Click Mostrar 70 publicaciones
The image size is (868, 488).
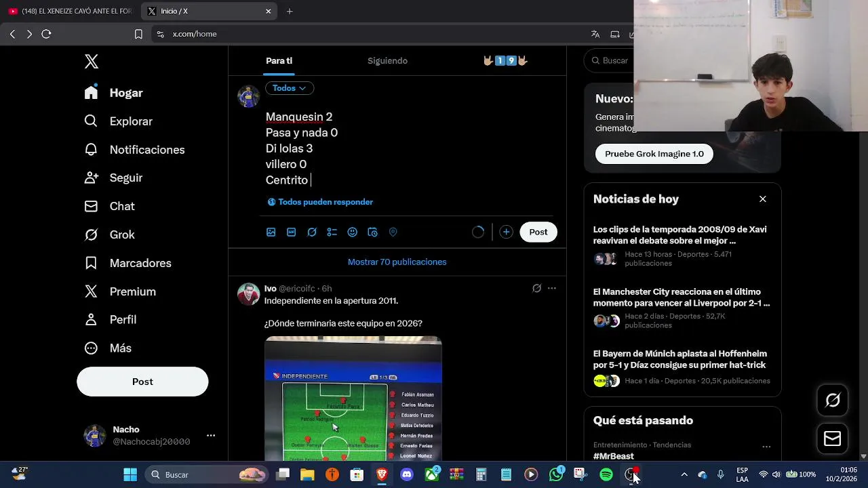tap(397, 262)
